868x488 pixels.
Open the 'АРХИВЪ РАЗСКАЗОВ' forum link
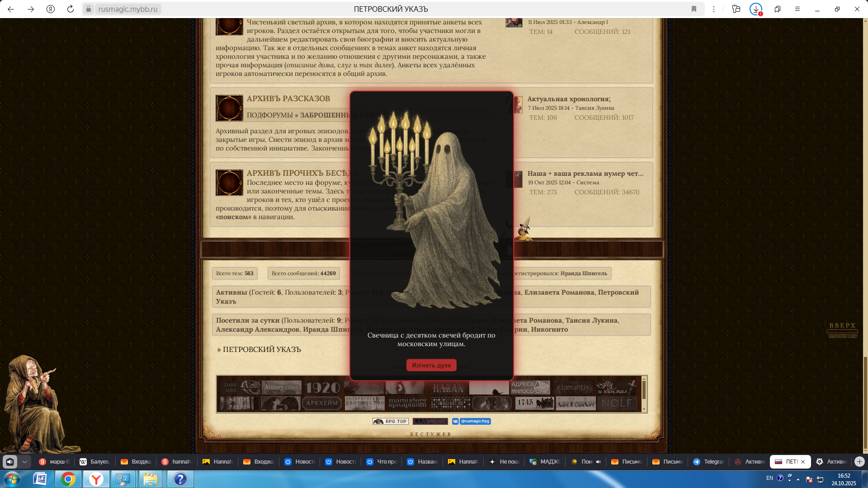pos(288,99)
